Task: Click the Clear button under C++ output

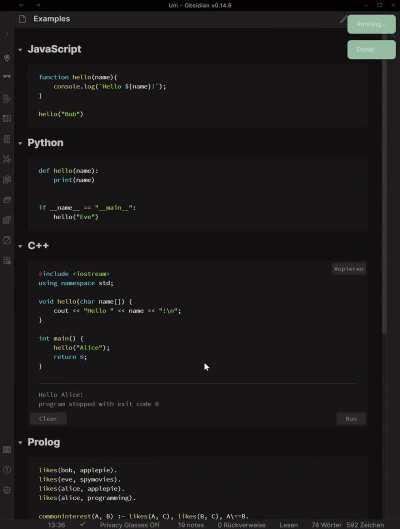Action: (x=48, y=419)
